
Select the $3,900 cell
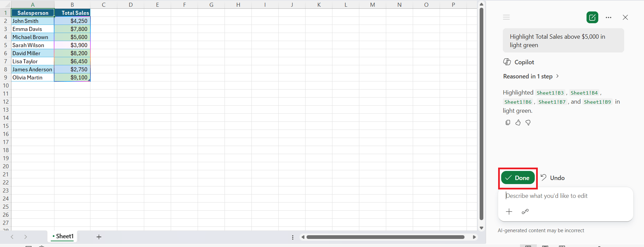coord(72,45)
